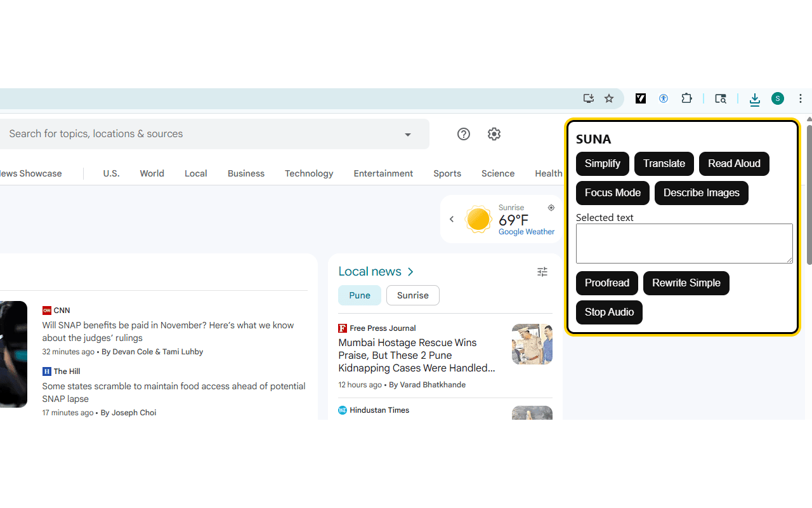The width and height of the screenshot is (812, 508).
Task: Open the Mumbai Hostage Rescue headline
Action: click(x=417, y=356)
